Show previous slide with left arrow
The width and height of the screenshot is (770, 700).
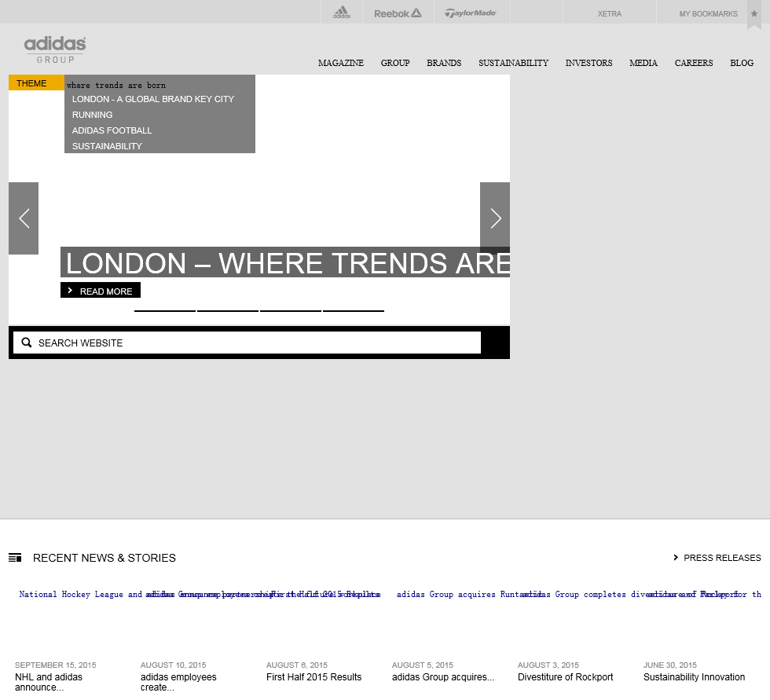(x=24, y=218)
